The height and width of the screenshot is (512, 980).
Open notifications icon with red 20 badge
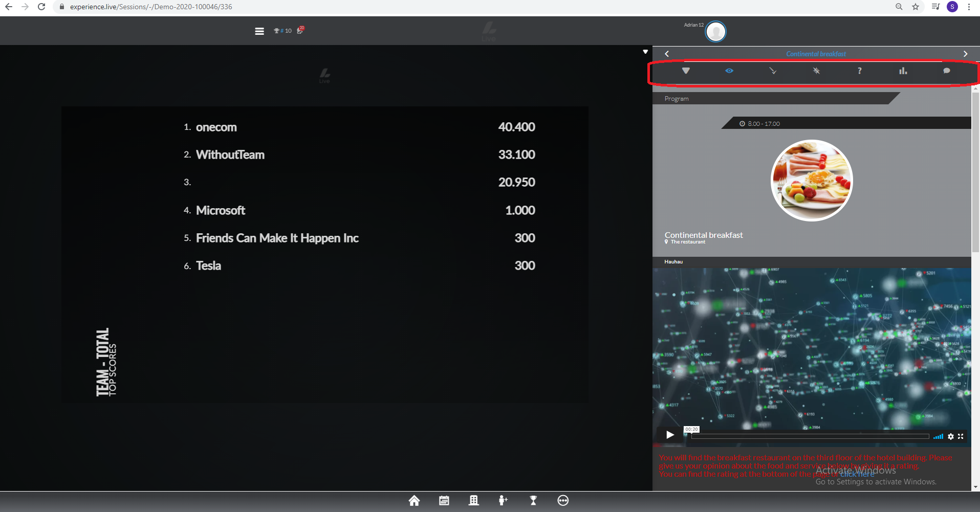300,30
